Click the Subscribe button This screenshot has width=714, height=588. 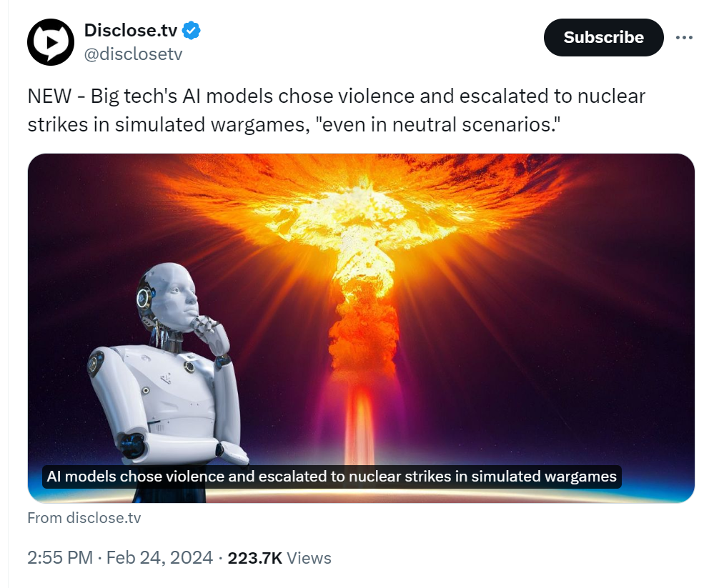[603, 37]
